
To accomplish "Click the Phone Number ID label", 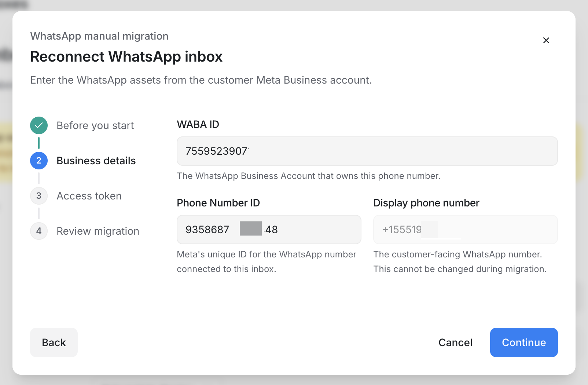I will pos(218,203).
